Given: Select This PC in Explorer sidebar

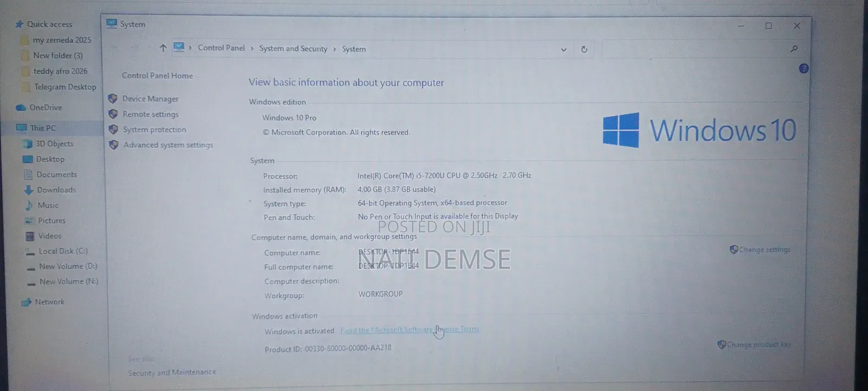Looking at the screenshot, I should pos(43,128).
